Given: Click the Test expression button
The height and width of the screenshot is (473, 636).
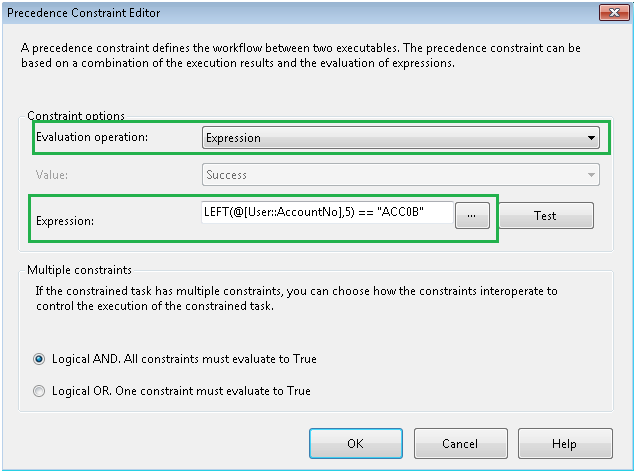Looking at the screenshot, I should tap(546, 215).
